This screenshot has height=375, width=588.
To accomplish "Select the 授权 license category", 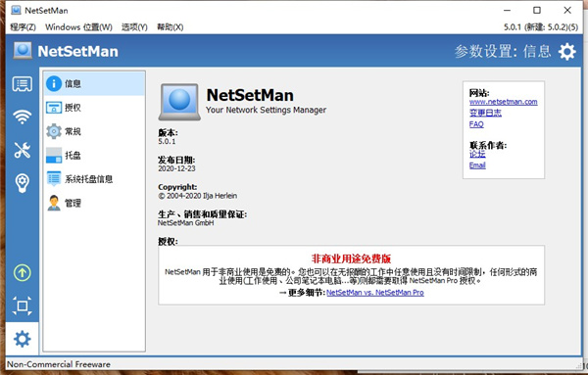I will 94,108.
